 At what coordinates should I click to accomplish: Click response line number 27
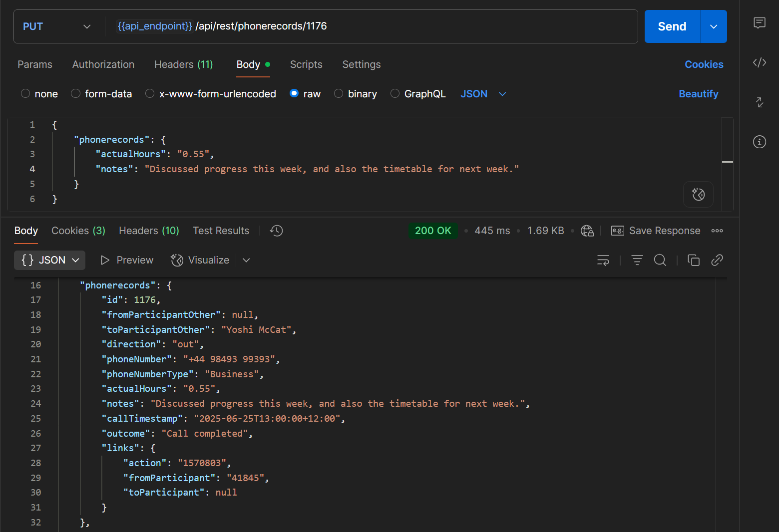36,448
